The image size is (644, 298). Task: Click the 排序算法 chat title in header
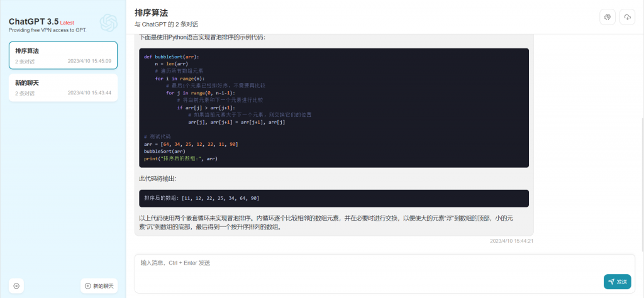[151, 13]
